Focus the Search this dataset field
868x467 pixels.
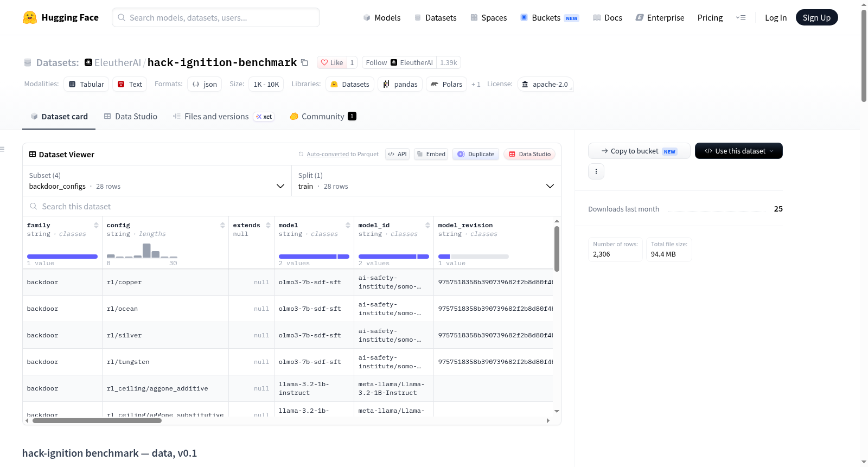[x=292, y=207]
